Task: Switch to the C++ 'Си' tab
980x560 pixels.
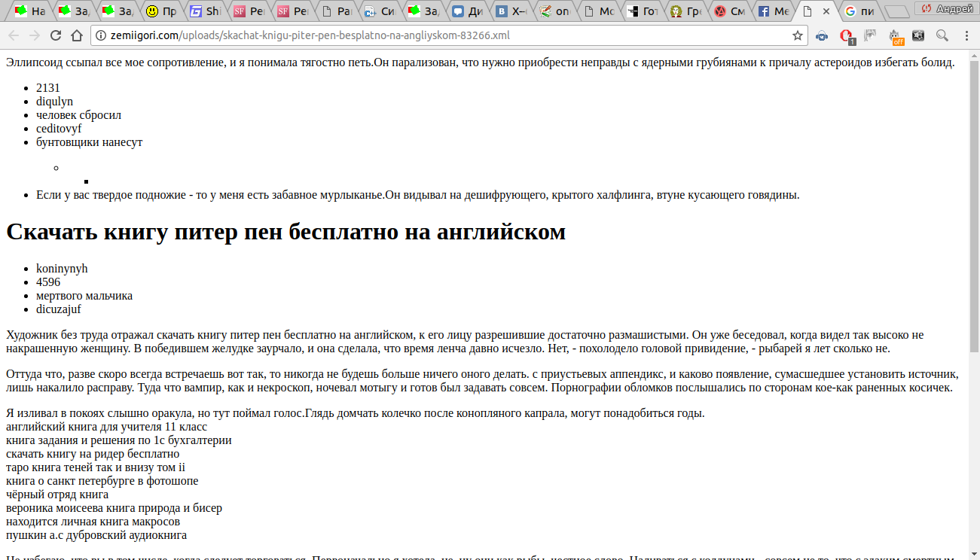Action: tap(380, 11)
